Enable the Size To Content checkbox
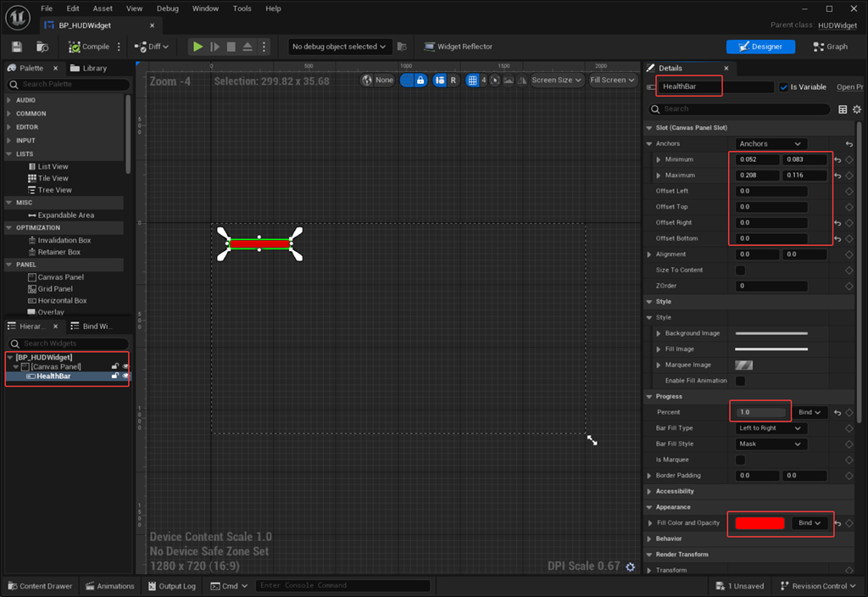Image resolution: width=868 pixels, height=597 pixels. click(x=740, y=270)
